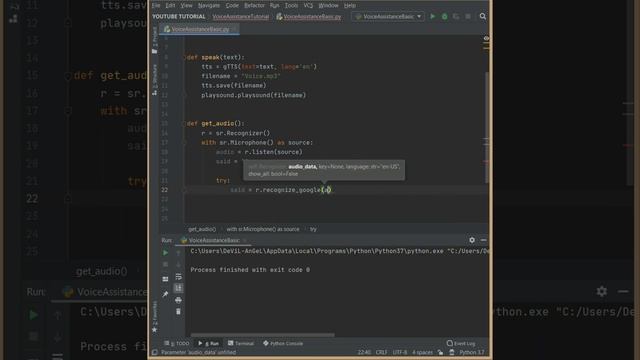The width and height of the screenshot is (640, 360).
Task: Open the TODO tool window
Action: [x=177, y=343]
